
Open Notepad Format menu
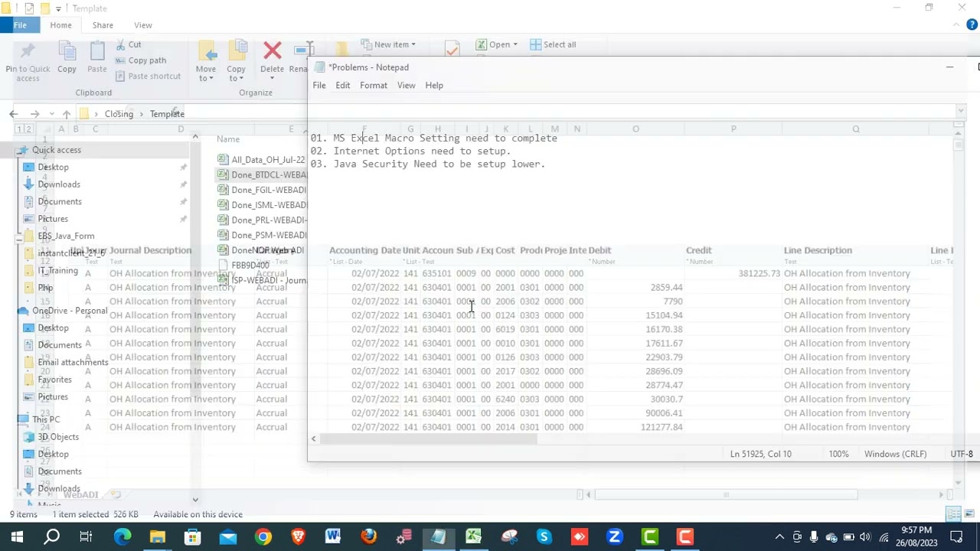[x=374, y=85]
